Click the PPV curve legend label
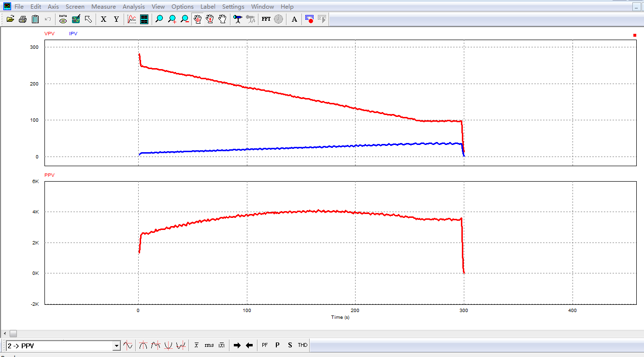The height and width of the screenshot is (357, 644). (x=49, y=175)
